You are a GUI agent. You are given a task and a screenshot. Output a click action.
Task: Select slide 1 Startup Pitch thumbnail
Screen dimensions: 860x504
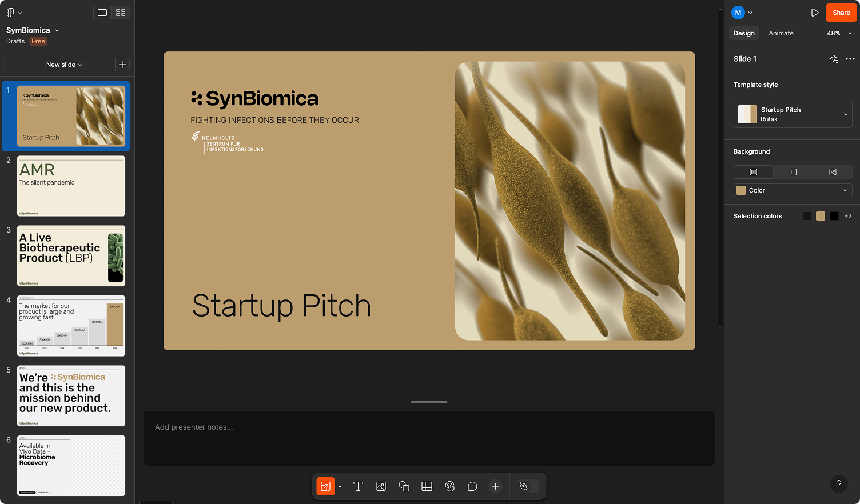(71, 116)
